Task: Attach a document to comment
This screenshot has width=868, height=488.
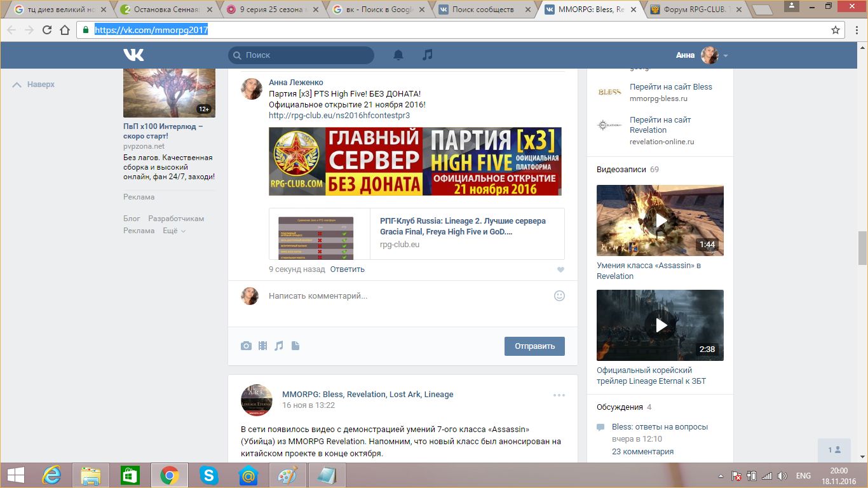Action: [x=295, y=346]
